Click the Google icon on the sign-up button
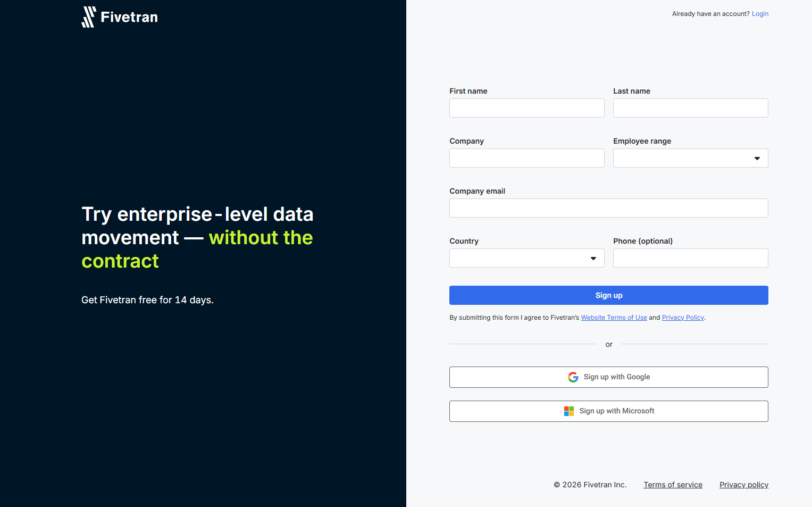812x507 pixels. 573,377
